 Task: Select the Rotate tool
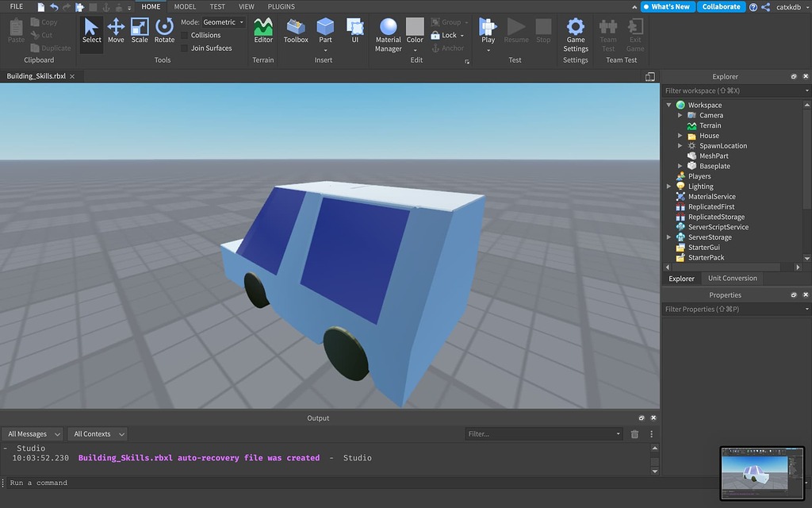(x=164, y=33)
